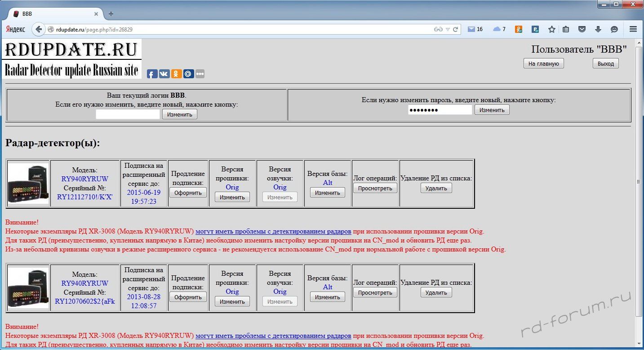Click the На главную button
The image size is (644, 350).
[543, 63]
